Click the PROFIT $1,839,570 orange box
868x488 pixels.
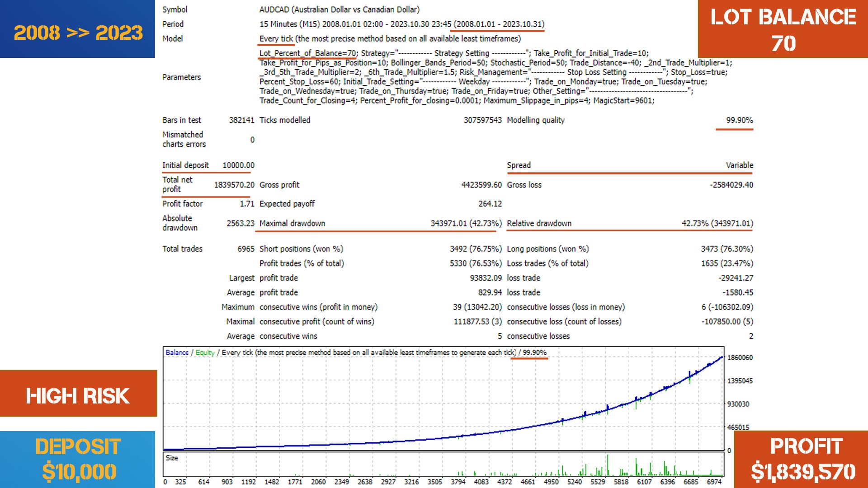pyautogui.click(x=801, y=460)
